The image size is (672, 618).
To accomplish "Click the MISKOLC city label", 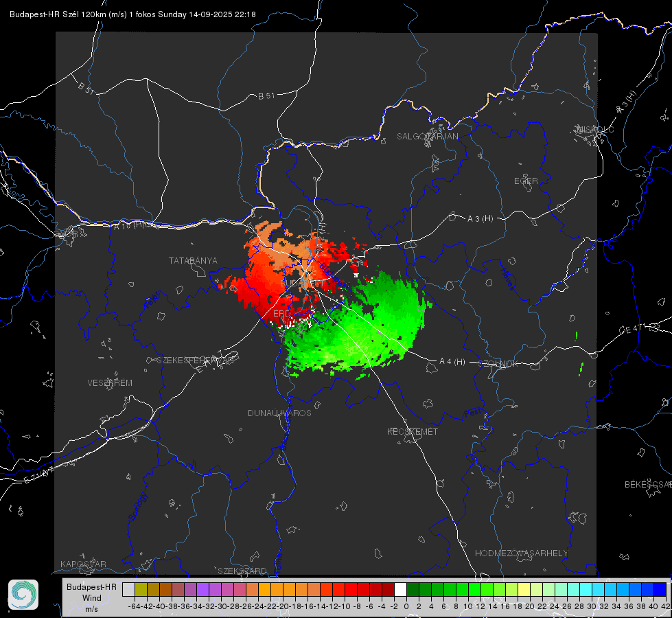I will 595,129.
